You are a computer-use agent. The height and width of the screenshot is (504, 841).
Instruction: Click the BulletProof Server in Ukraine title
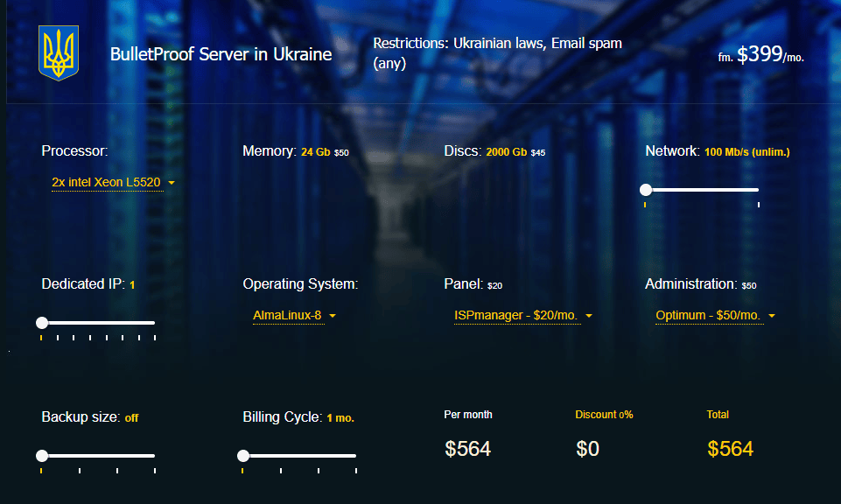(x=221, y=54)
